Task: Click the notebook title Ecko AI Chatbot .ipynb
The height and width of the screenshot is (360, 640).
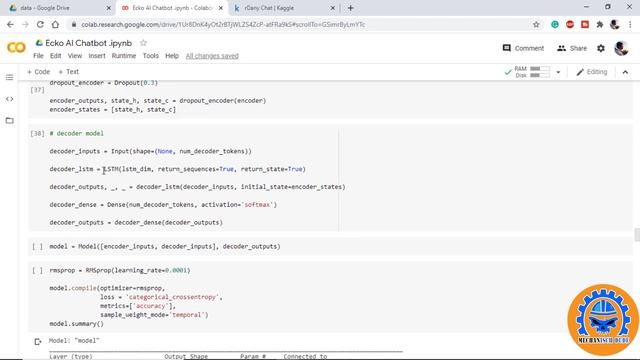Action: [x=89, y=43]
